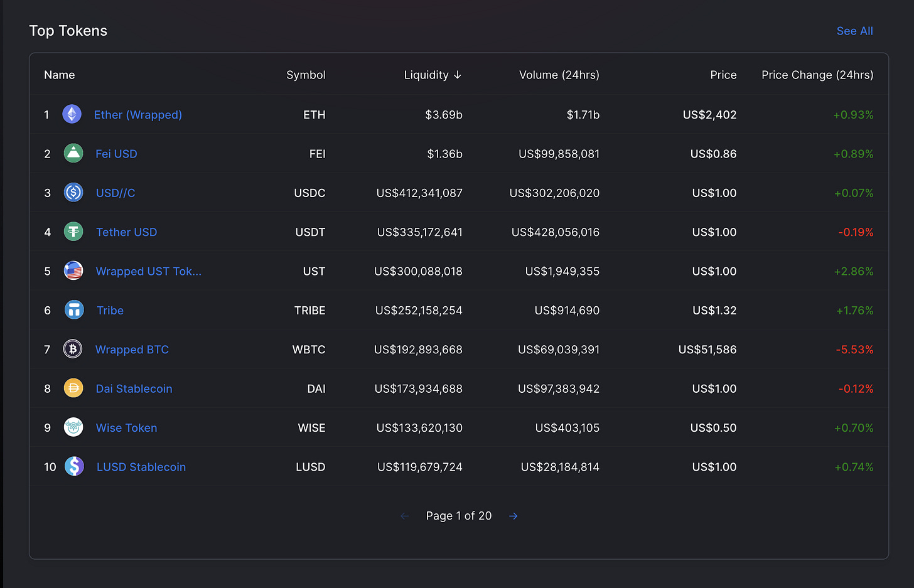Viewport: 914px width, 588px height.
Task: Click the FEI symbol cell
Action: click(318, 154)
